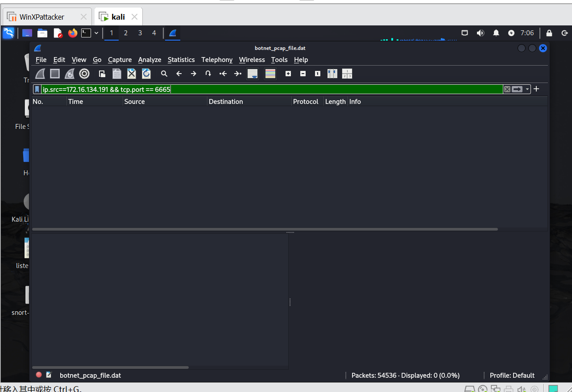
Task: Open the Go menu
Action: pyautogui.click(x=97, y=60)
